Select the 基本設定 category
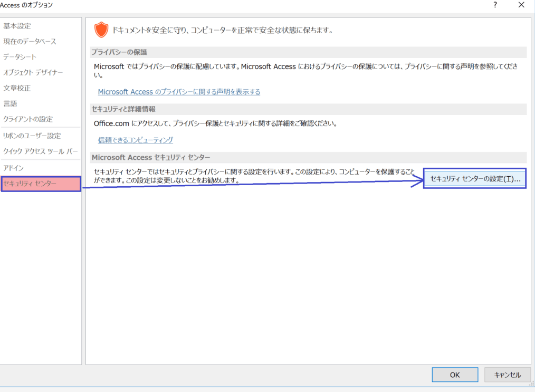535x392 pixels. pyautogui.click(x=17, y=26)
